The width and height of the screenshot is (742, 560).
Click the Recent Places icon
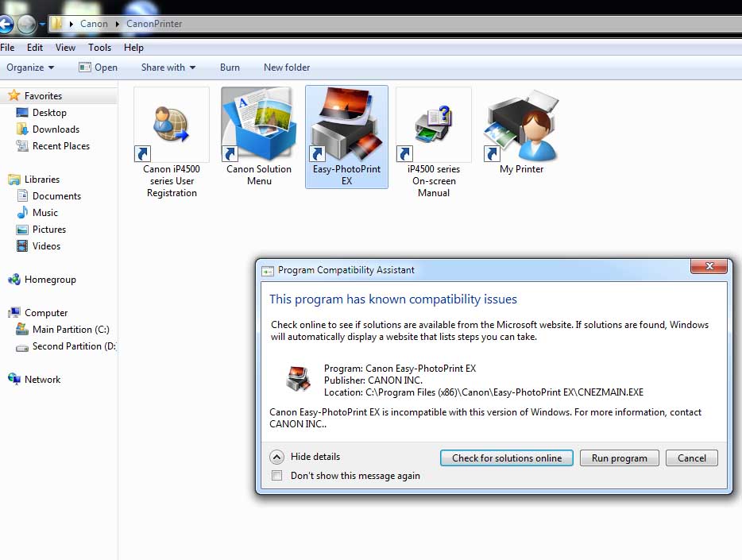click(x=22, y=145)
